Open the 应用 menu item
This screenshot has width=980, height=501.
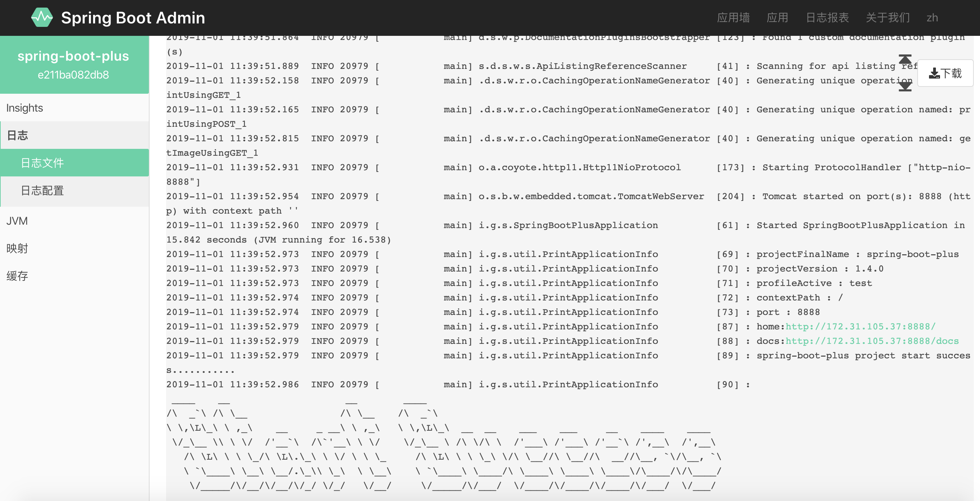777,17
